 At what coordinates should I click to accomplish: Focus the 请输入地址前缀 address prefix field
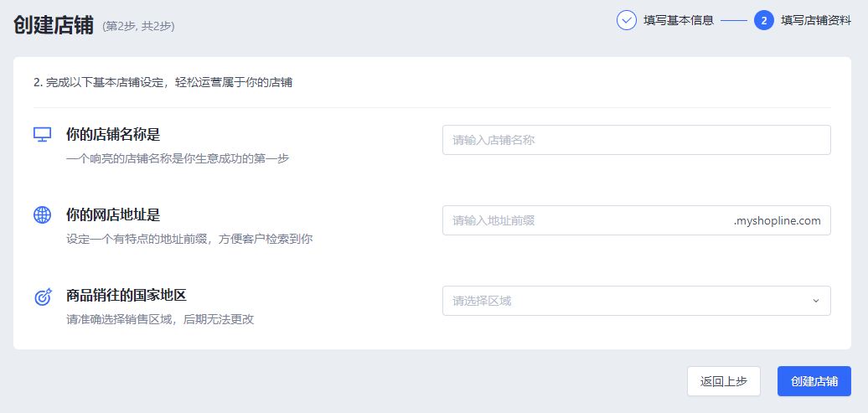[586, 220]
